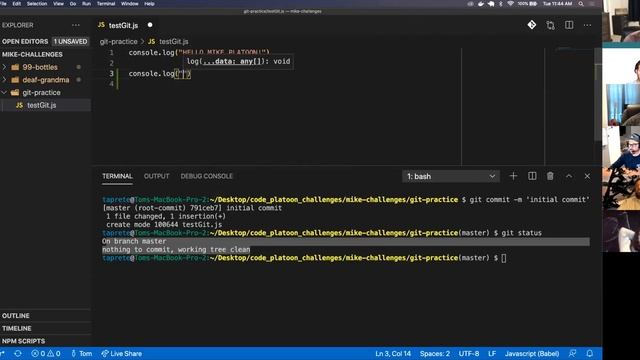This screenshot has width=640, height=360.
Task: Add a new terminal with plus icon
Action: coord(513,176)
